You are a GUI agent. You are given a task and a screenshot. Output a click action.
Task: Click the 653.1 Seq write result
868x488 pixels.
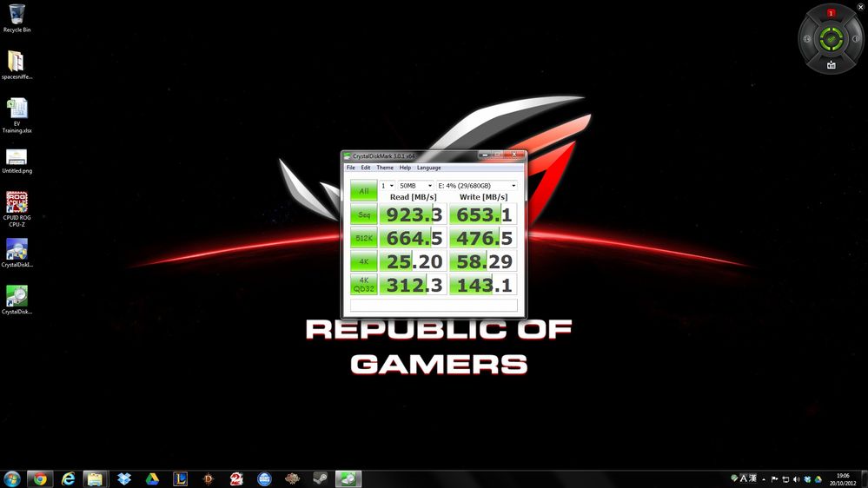click(483, 214)
